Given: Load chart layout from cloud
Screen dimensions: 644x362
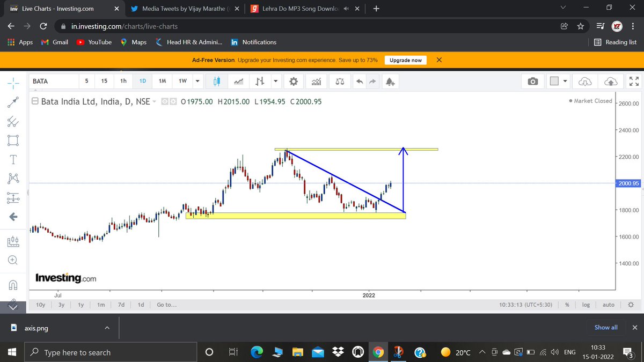Looking at the screenshot, I should coord(586,81).
